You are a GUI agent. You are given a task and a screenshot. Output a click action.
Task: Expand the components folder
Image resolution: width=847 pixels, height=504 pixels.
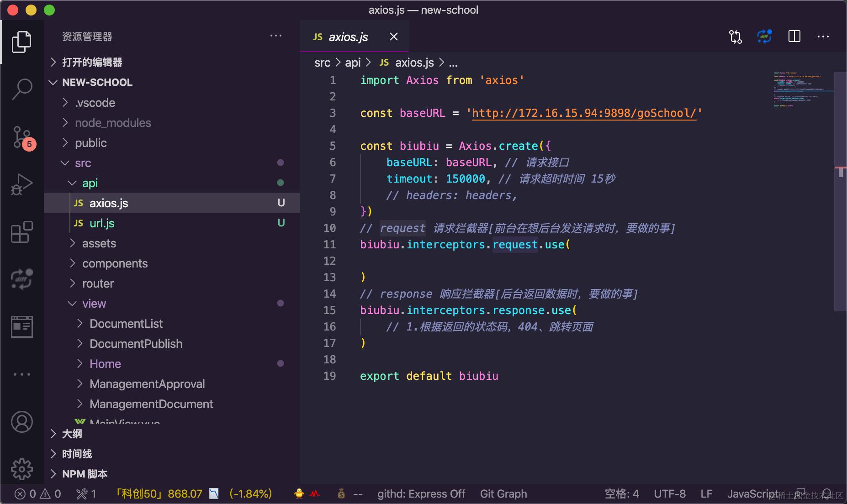(172, 263)
